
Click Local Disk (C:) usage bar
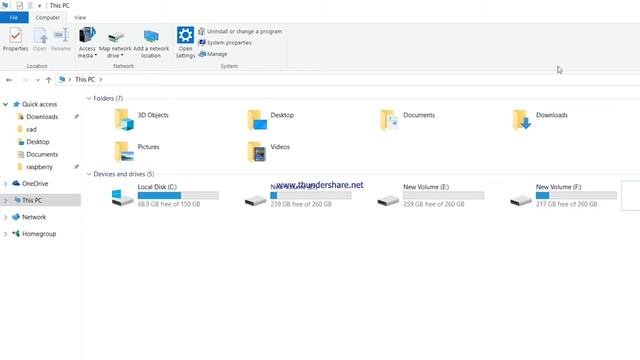click(x=178, y=196)
